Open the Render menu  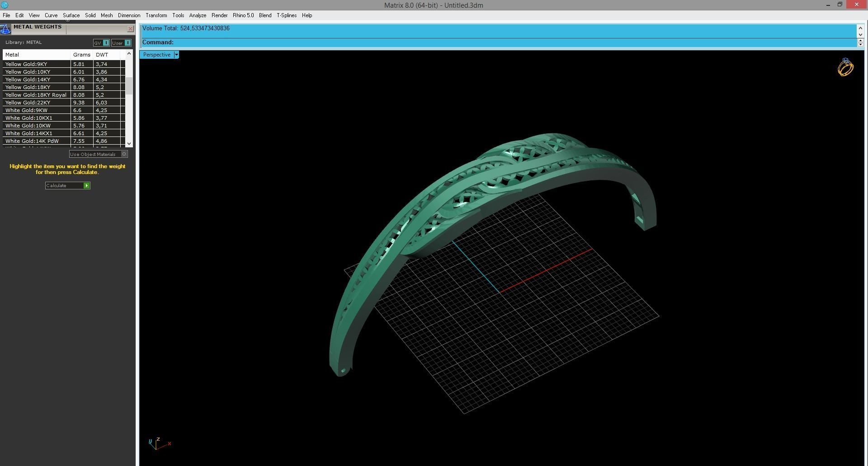pos(219,15)
